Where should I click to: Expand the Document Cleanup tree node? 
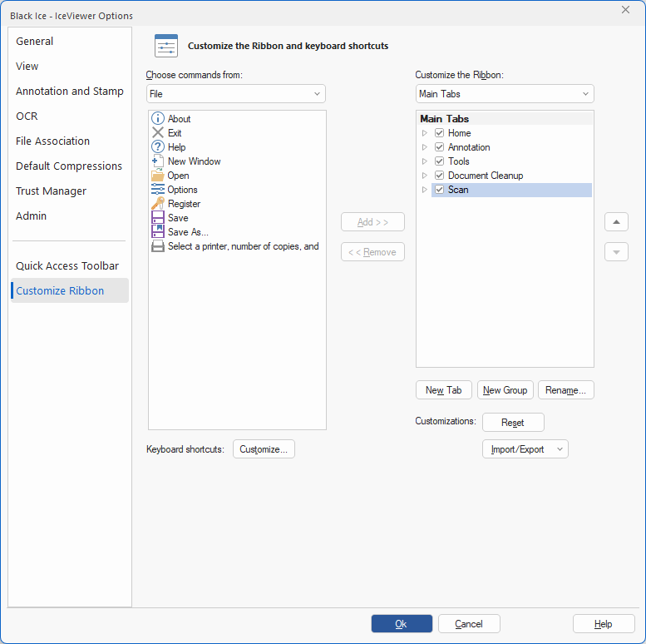click(424, 176)
